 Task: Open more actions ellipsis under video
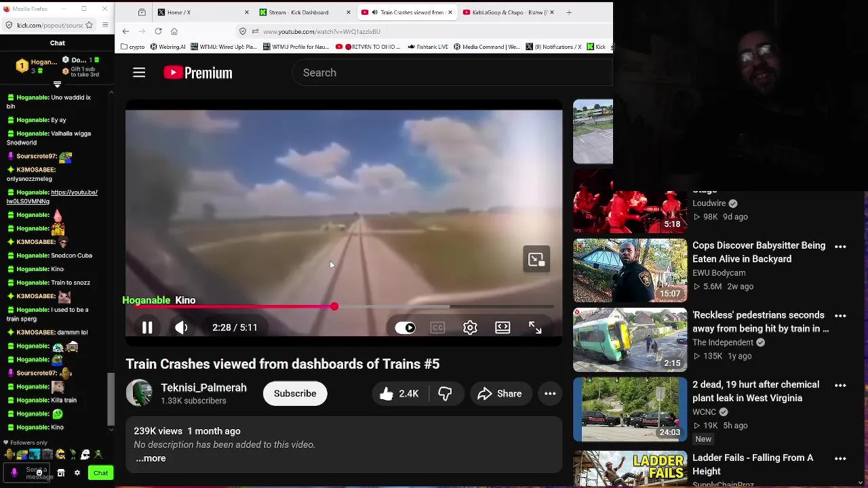[x=550, y=394]
